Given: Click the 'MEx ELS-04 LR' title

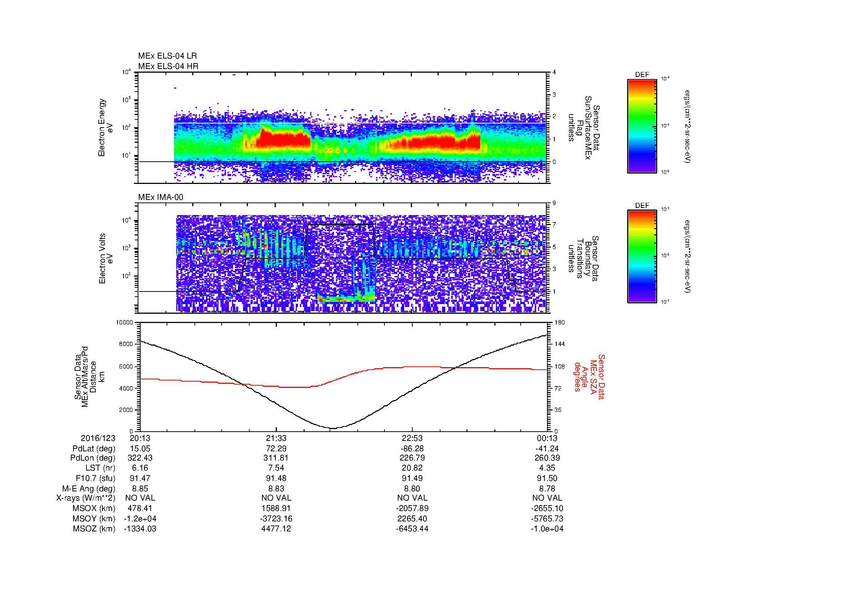Looking at the screenshot, I should point(167,56).
